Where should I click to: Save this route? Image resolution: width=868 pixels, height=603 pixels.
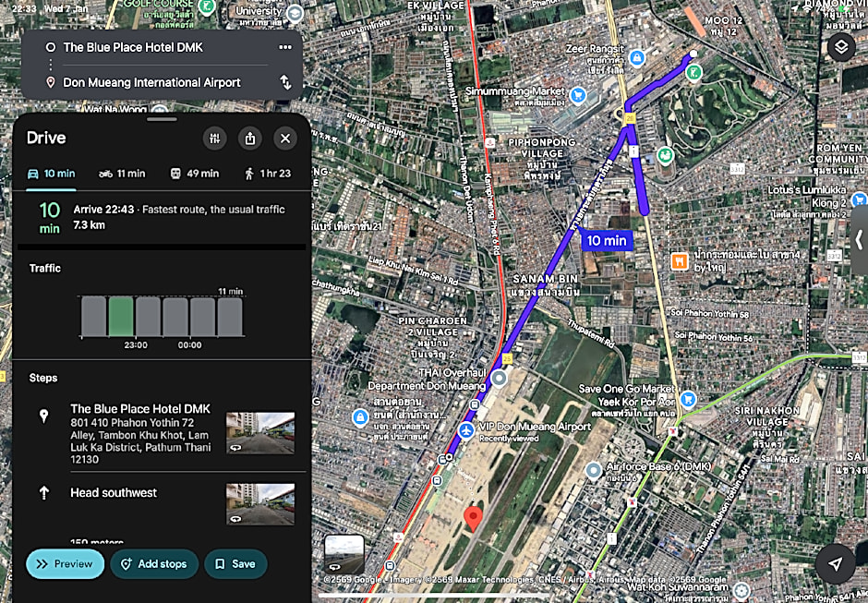235,563
